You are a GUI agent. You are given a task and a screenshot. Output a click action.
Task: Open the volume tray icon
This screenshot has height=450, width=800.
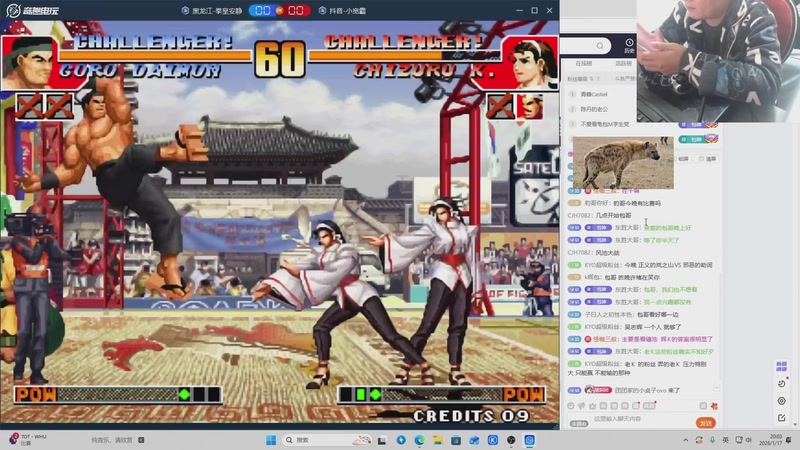pyautogui.click(x=748, y=440)
